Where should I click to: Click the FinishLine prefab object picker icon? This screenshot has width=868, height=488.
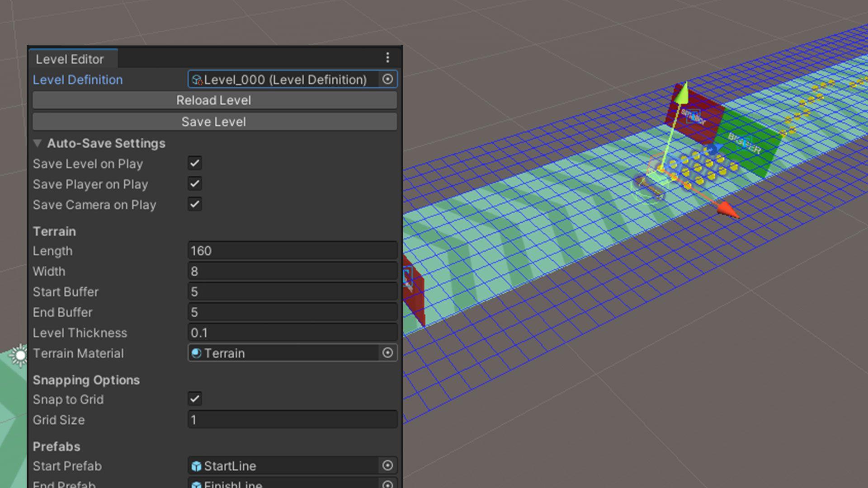387,485
